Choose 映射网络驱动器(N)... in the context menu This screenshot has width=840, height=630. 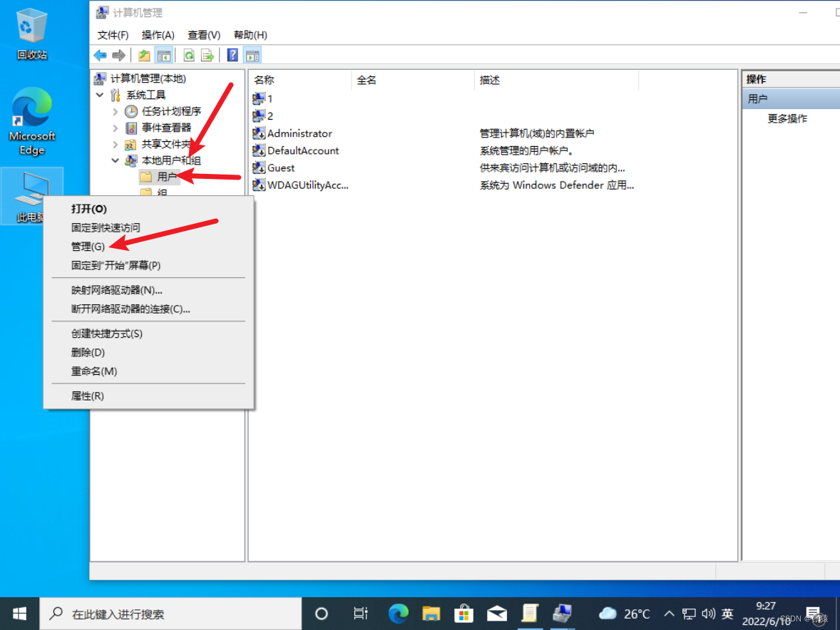coord(148,289)
